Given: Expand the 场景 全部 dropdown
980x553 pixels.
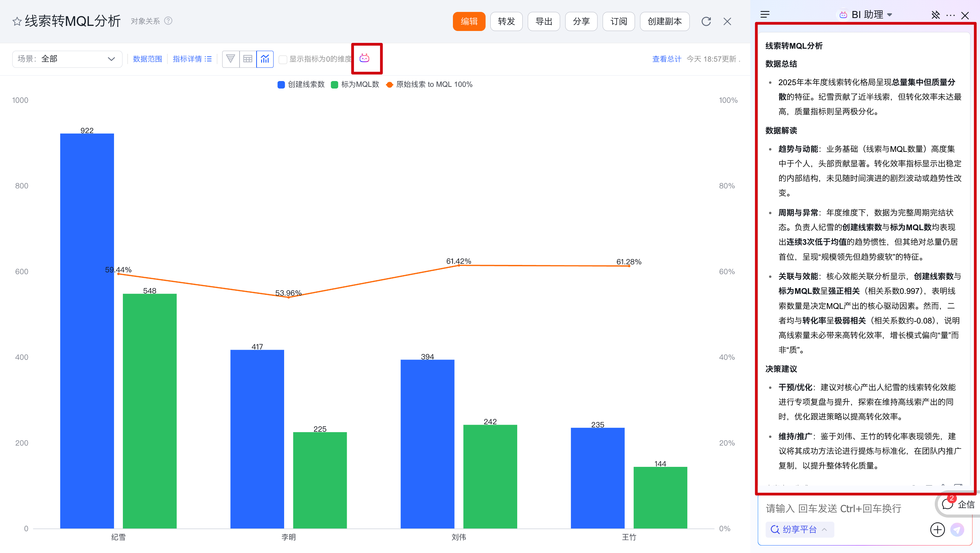Looking at the screenshot, I should 67,59.
